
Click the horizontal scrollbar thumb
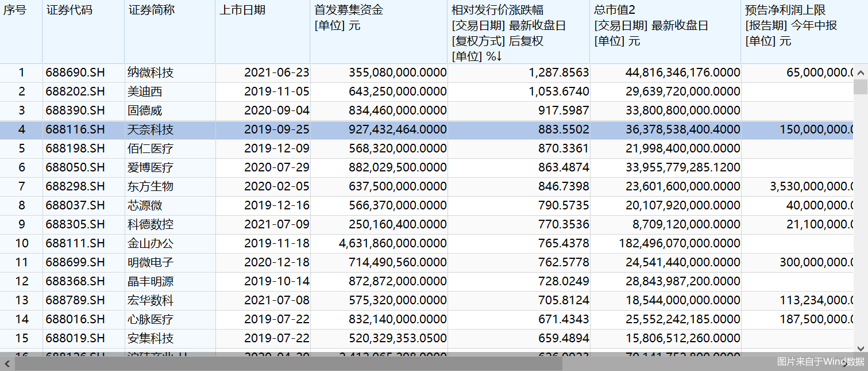288,363
